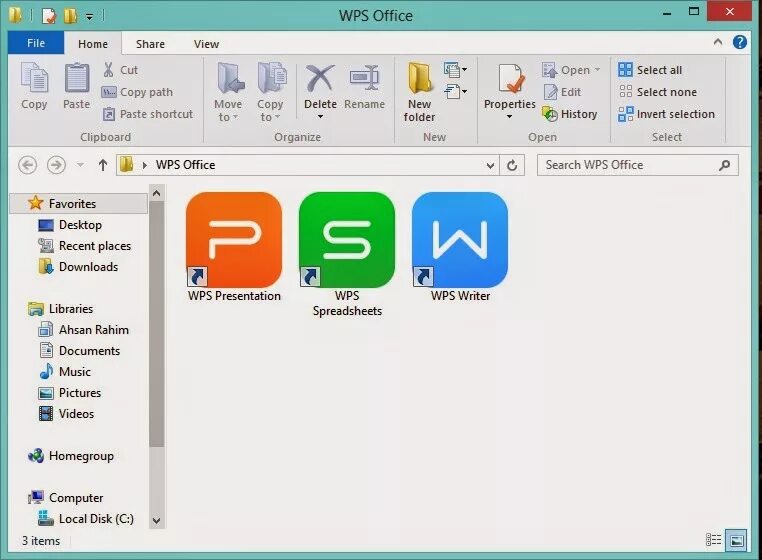Open Local Disk (C:)
Viewport: 762px width, 560px height.
(x=86, y=519)
